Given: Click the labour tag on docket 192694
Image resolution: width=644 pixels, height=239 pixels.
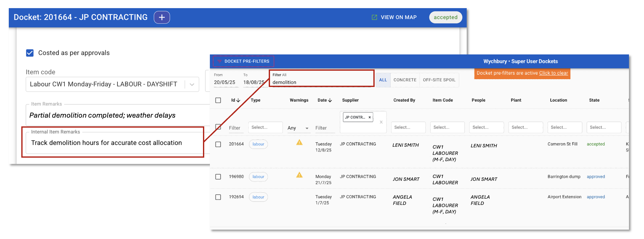Looking at the screenshot, I should (258, 197).
